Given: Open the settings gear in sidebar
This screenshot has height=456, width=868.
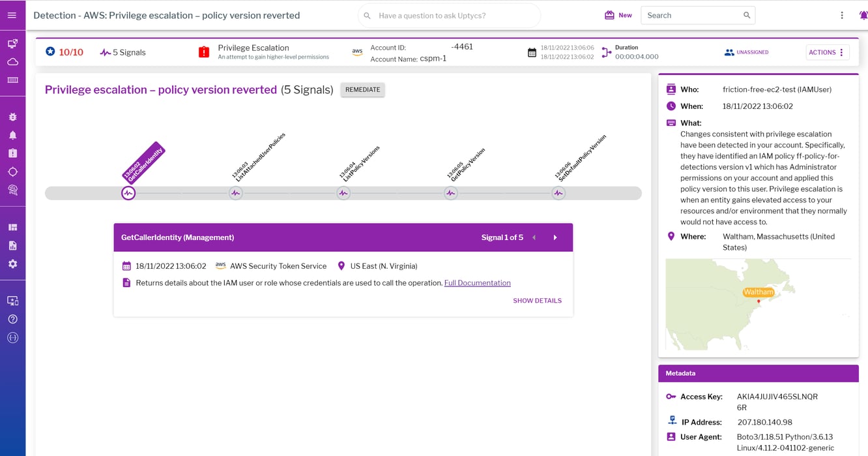Looking at the screenshot, I should point(12,264).
